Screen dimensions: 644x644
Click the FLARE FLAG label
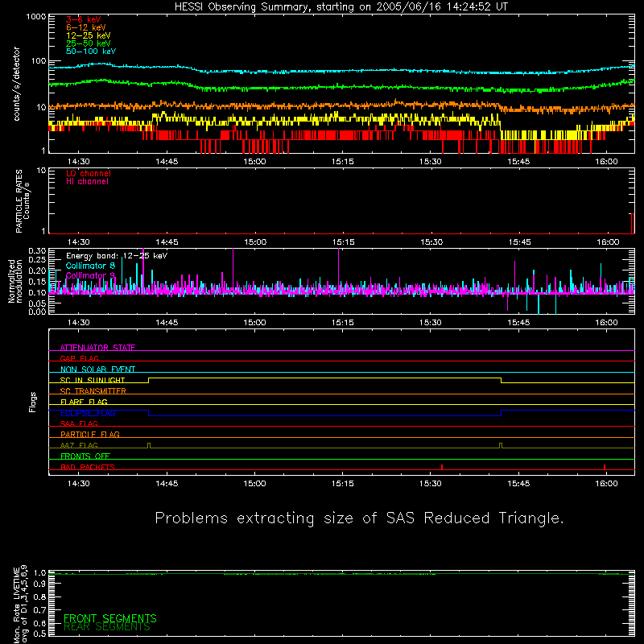84,402
